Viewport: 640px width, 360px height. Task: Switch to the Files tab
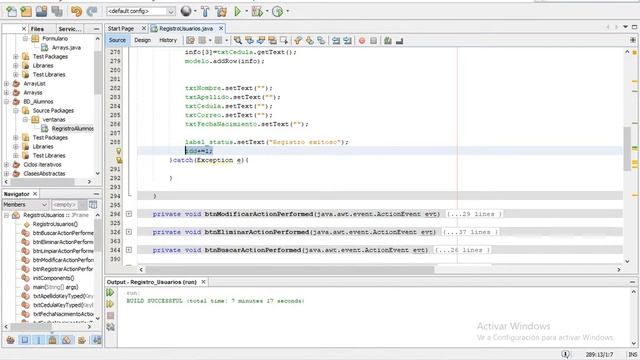click(x=37, y=29)
